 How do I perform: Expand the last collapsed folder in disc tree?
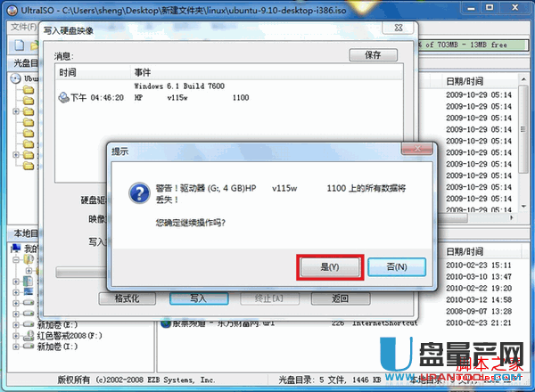tap(16, 155)
